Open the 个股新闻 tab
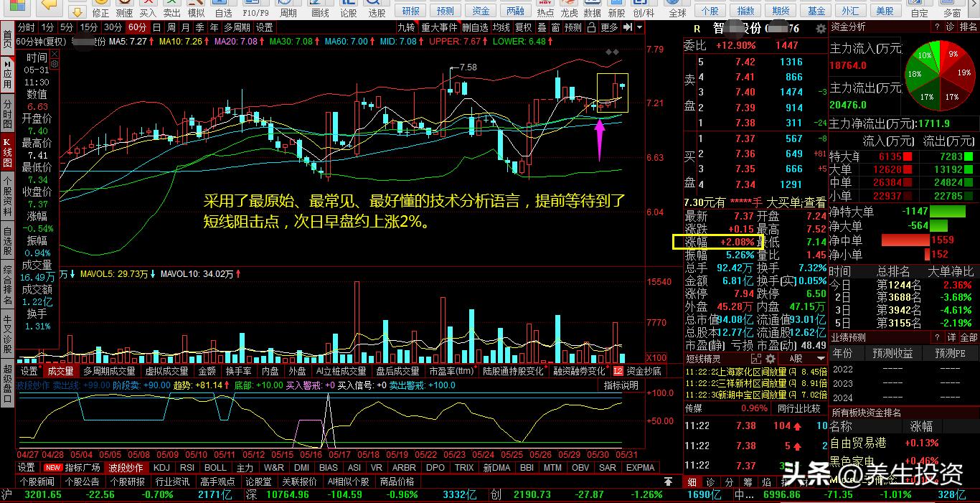Viewport: 980px width, 503px height. (x=37, y=481)
